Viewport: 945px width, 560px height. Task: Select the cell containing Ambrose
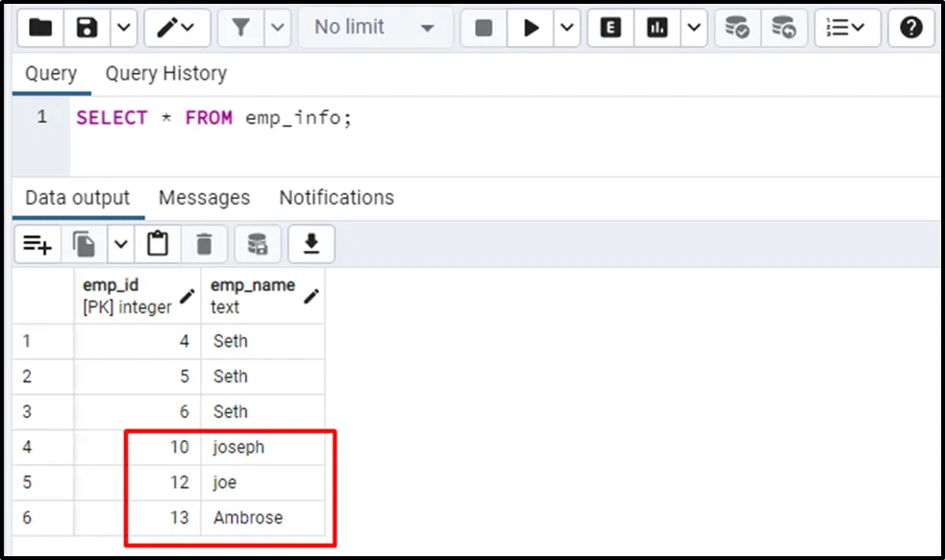(248, 518)
